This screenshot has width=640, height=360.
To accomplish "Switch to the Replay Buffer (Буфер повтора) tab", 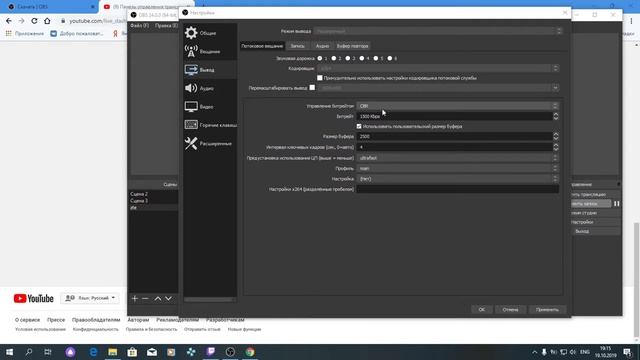I will point(353,46).
